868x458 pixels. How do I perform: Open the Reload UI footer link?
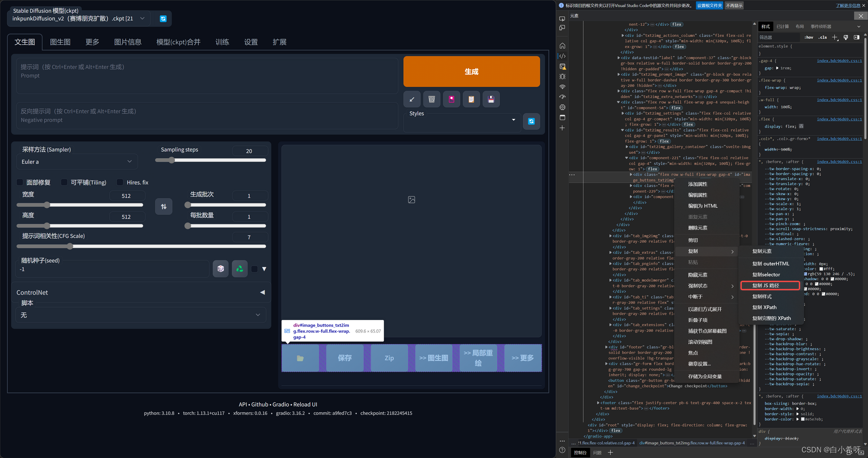(x=305, y=404)
